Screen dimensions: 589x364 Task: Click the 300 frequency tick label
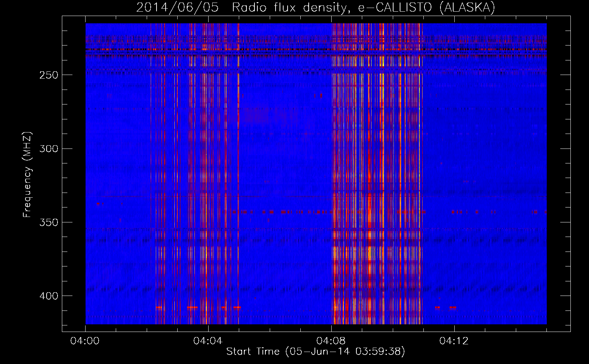tap(49, 149)
